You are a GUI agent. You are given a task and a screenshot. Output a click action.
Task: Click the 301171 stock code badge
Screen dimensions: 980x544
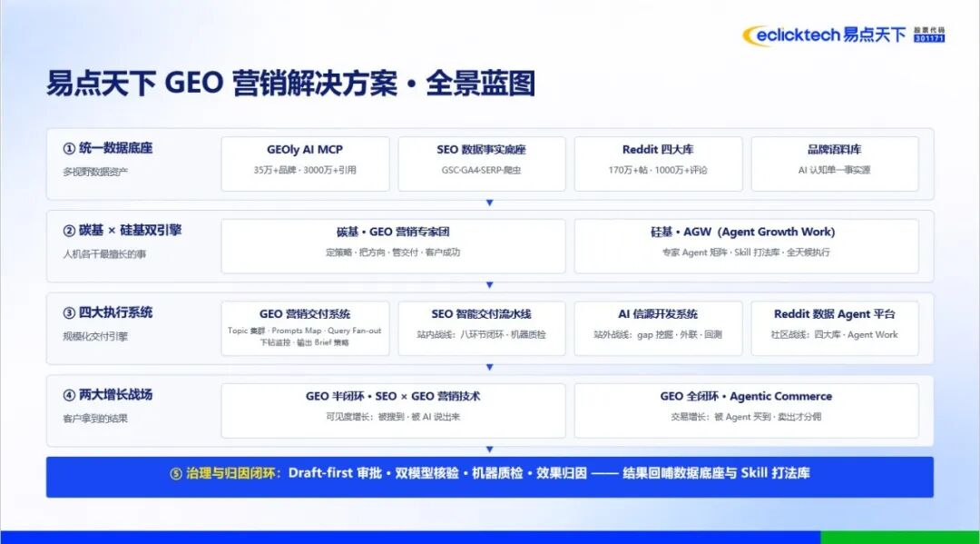tap(929, 39)
